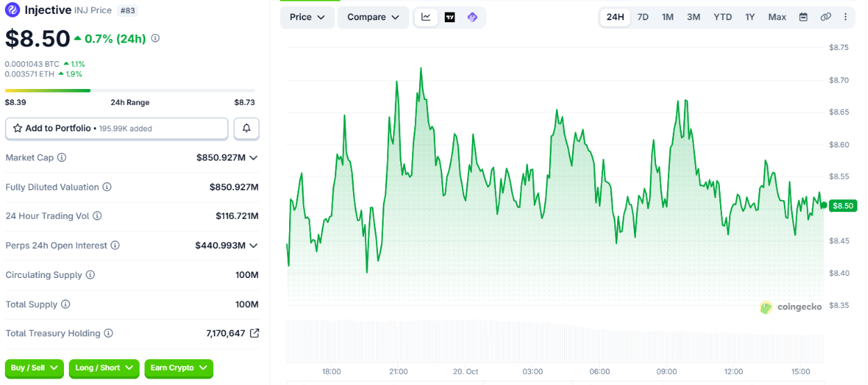The height and width of the screenshot is (385, 868).
Task: Expand the Market Cap chevron
Action: 254,158
